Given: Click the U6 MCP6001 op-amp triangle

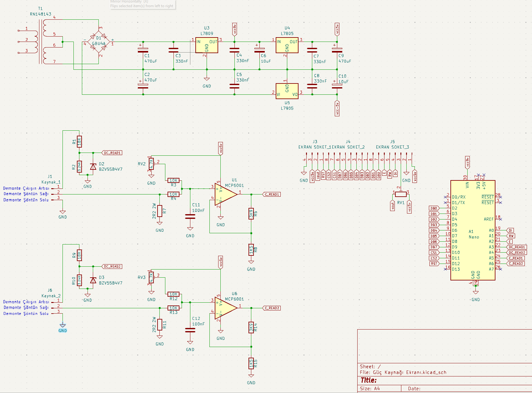Looking at the screenshot, I should [x=226, y=308].
